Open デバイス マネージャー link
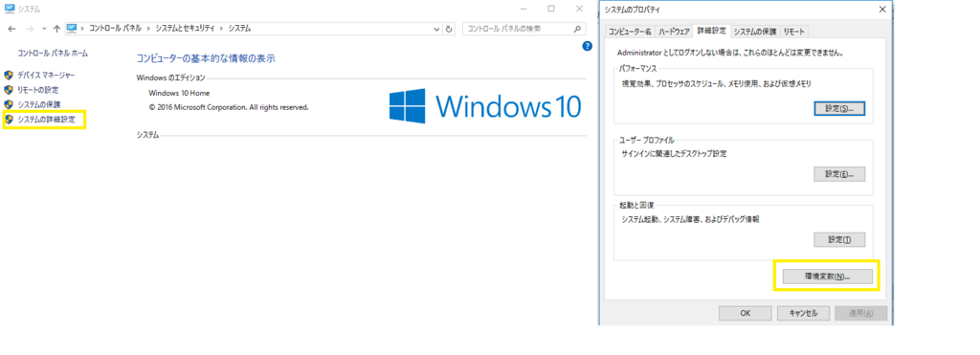Screen dimensions: 980x355 click(x=46, y=75)
